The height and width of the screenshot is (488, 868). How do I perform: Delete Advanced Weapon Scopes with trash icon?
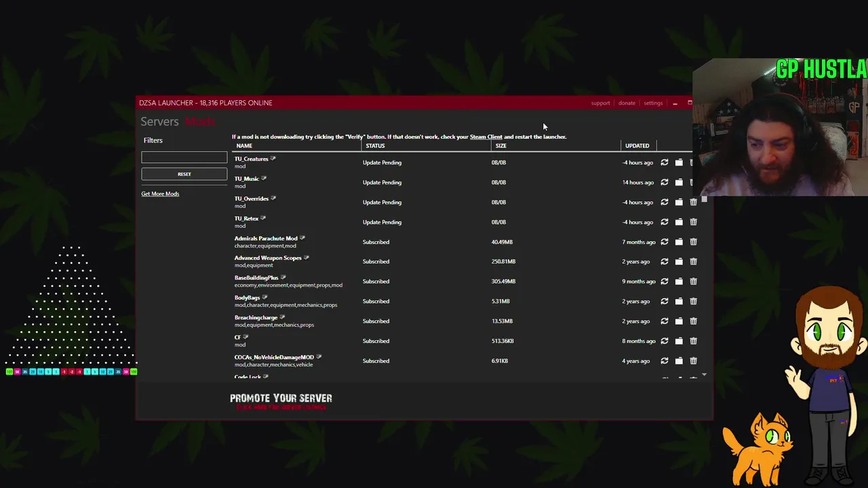(693, 262)
